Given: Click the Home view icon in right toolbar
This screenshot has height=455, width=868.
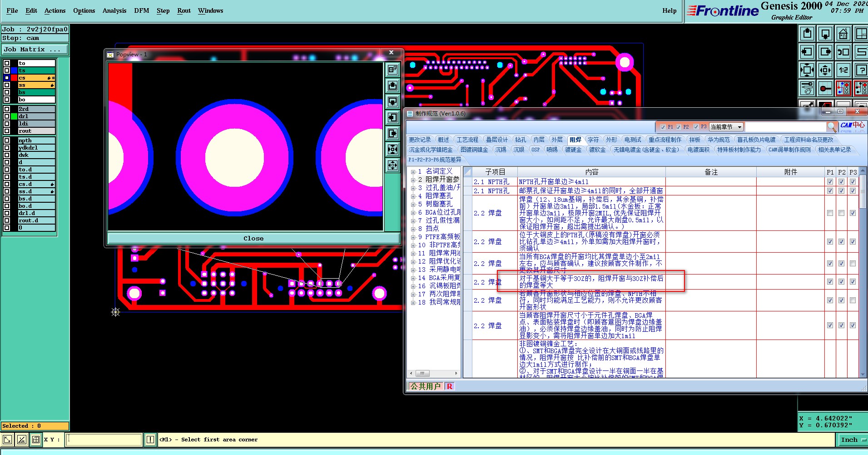Looking at the screenshot, I should (x=843, y=34).
